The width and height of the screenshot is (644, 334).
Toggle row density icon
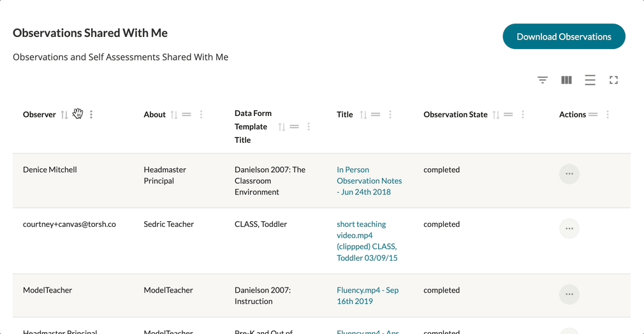click(590, 80)
